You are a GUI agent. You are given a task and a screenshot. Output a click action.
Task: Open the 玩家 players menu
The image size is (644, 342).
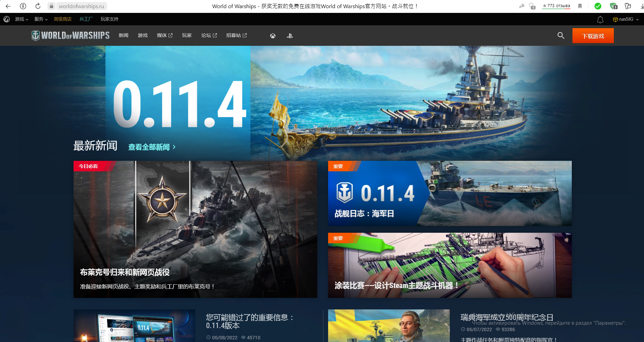(x=187, y=35)
